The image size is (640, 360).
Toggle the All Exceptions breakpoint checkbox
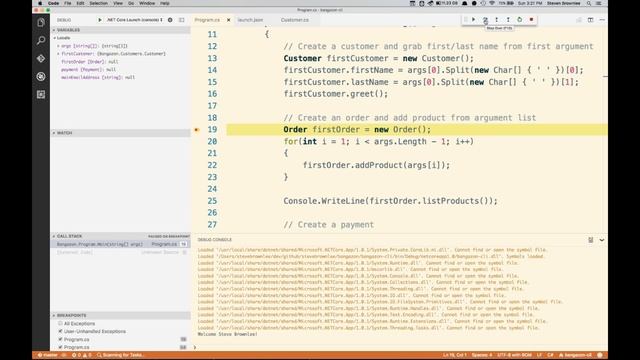coord(60,323)
